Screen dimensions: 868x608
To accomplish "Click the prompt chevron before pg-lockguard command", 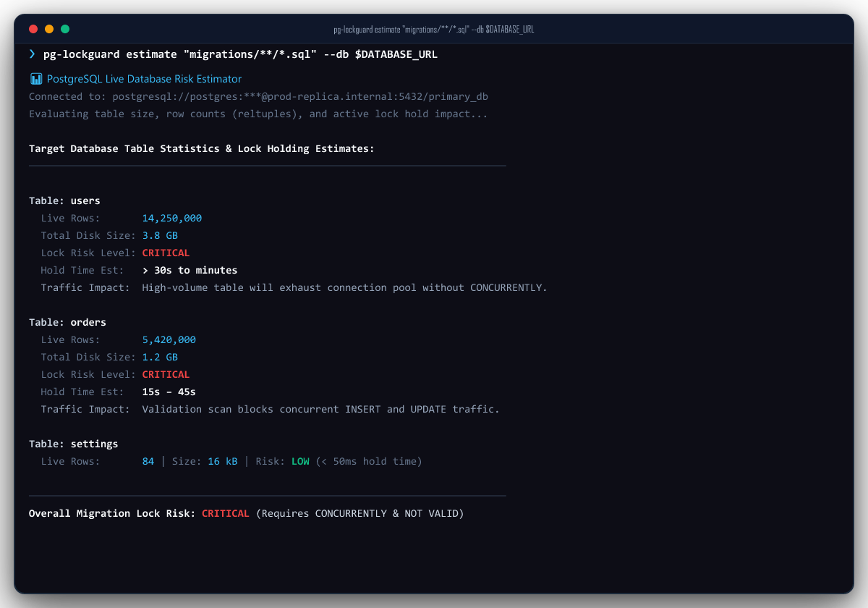I will tap(32, 54).
